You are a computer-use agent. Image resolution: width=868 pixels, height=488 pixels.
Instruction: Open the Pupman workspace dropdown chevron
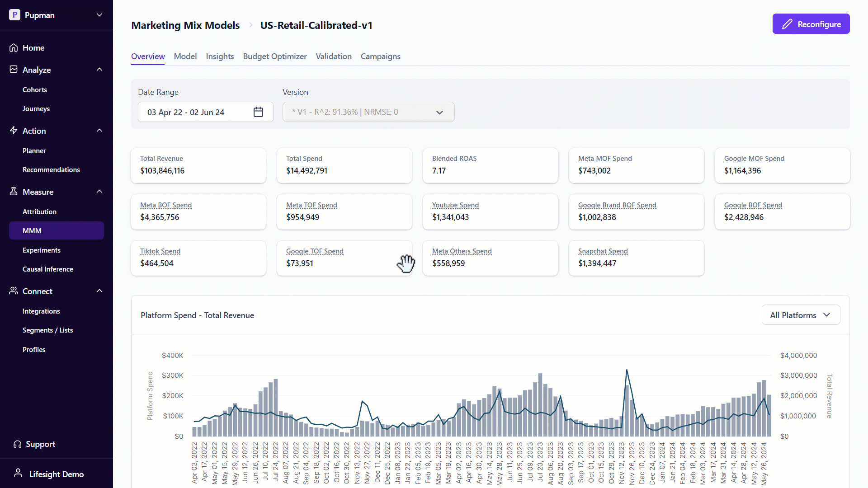99,15
